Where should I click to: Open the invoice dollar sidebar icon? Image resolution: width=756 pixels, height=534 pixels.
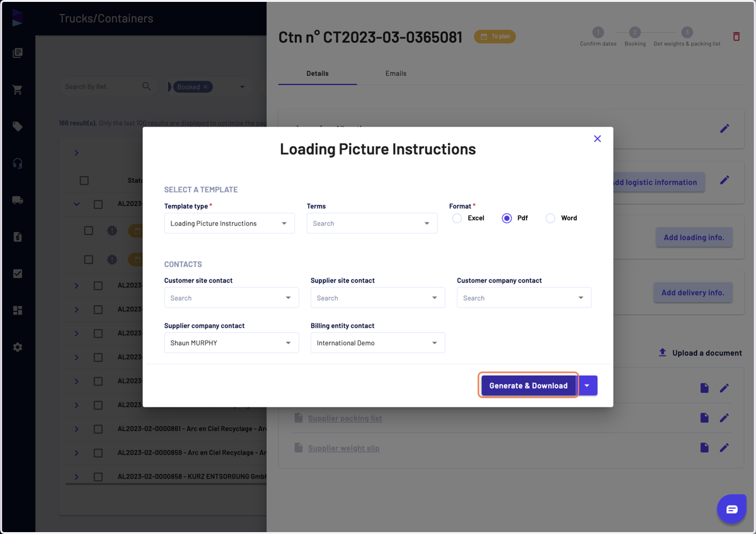[18, 237]
